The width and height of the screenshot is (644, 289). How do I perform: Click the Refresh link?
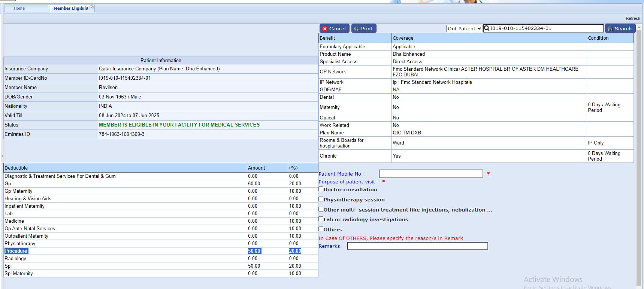632,18
